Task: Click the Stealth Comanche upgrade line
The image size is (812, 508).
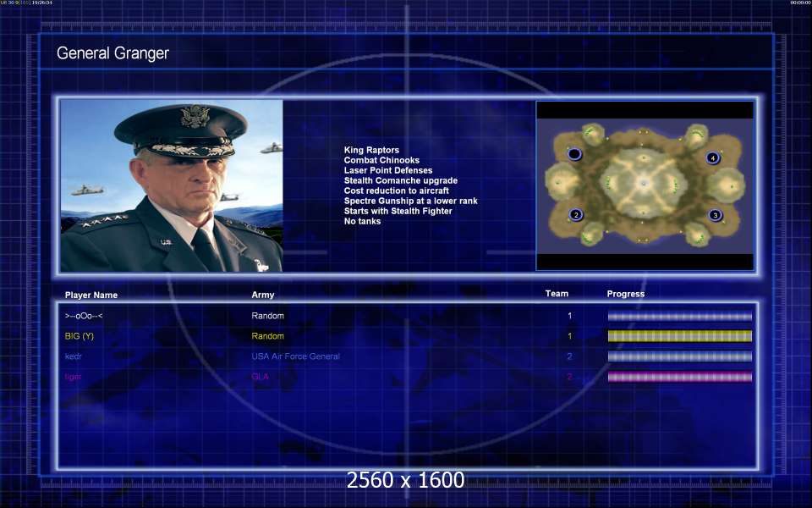Action: pyautogui.click(x=400, y=180)
